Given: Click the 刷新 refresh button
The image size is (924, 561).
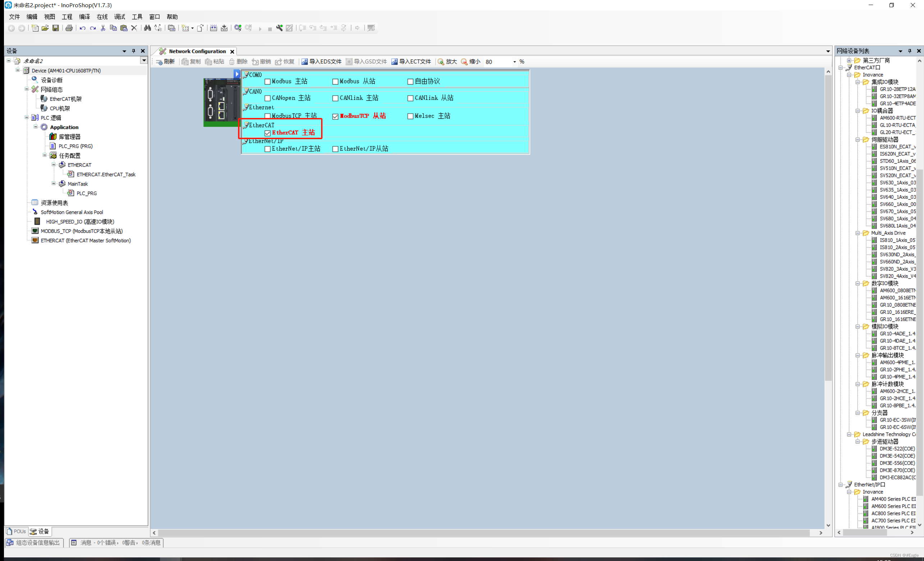Looking at the screenshot, I should pyautogui.click(x=165, y=62).
